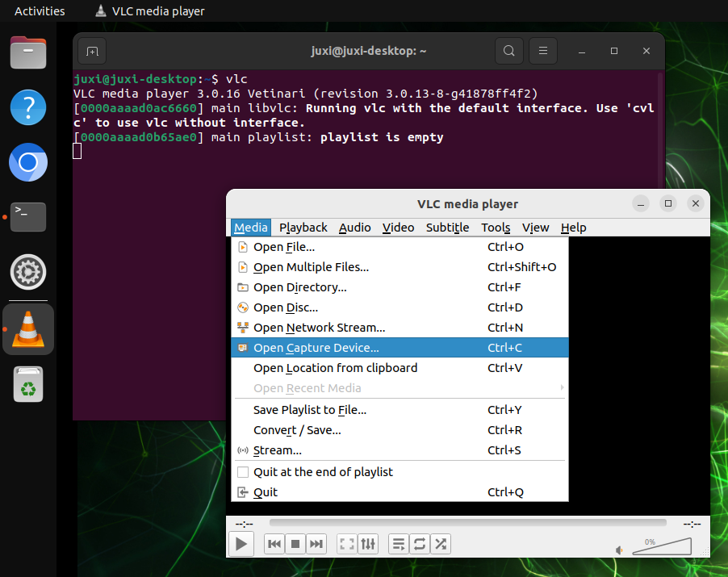The height and width of the screenshot is (577, 728).
Task: Open the Subtitle menu
Action: coord(448,228)
